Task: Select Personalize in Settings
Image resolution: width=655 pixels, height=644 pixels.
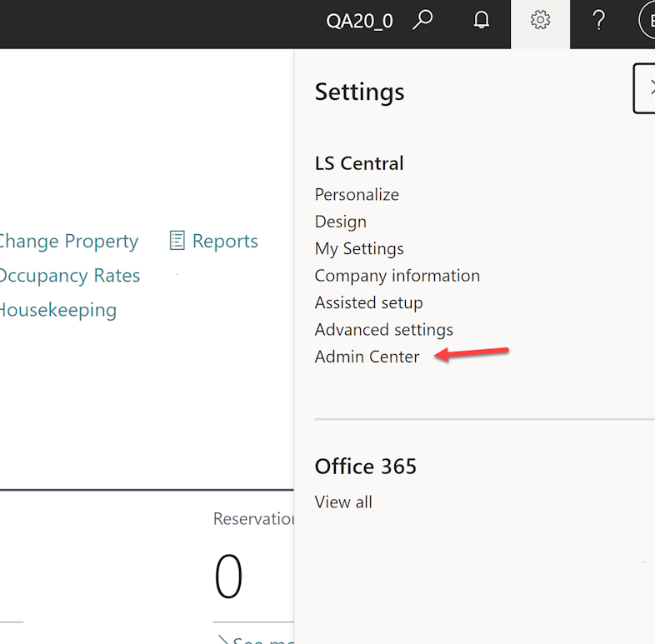Action: coord(357,194)
